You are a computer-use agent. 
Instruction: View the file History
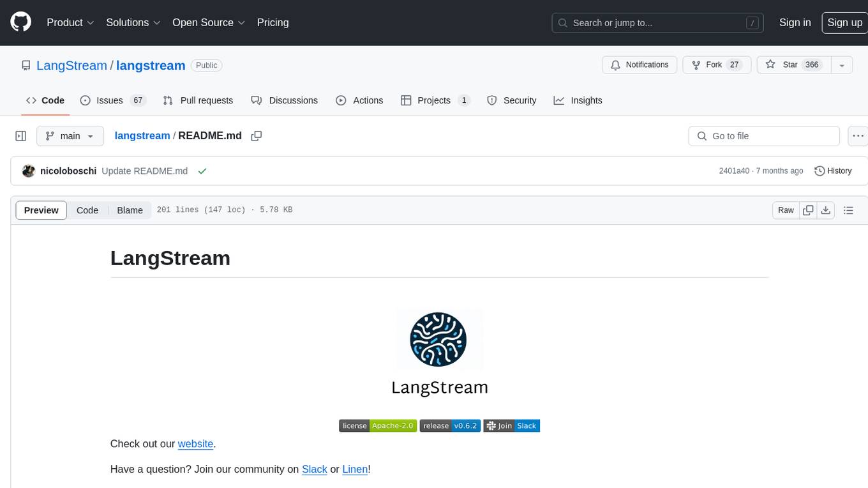click(833, 171)
